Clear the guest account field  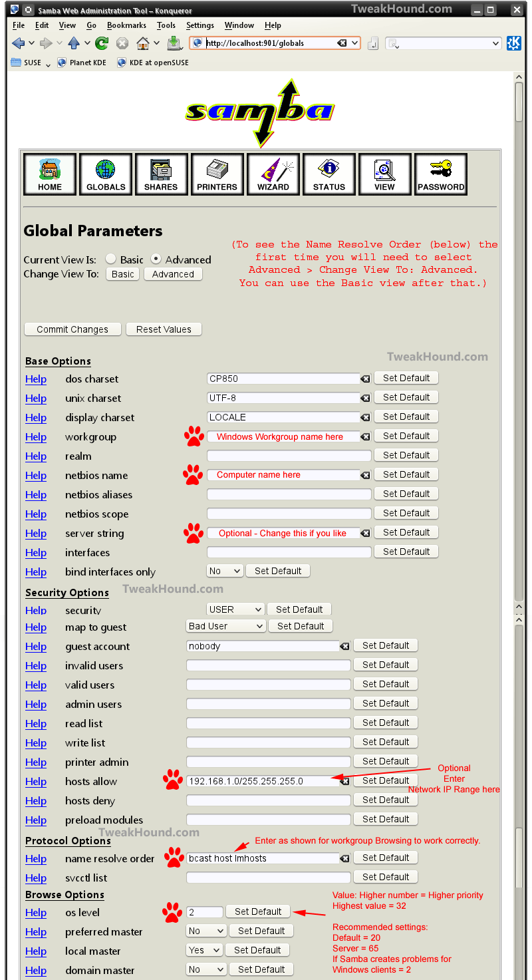click(344, 647)
